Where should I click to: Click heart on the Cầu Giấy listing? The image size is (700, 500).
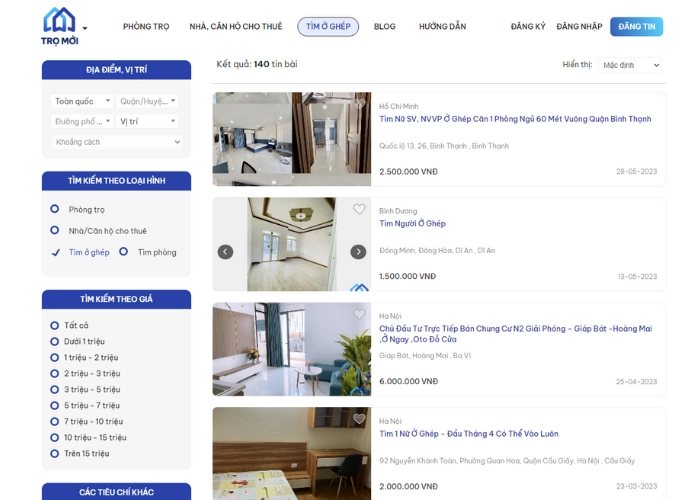(359, 419)
